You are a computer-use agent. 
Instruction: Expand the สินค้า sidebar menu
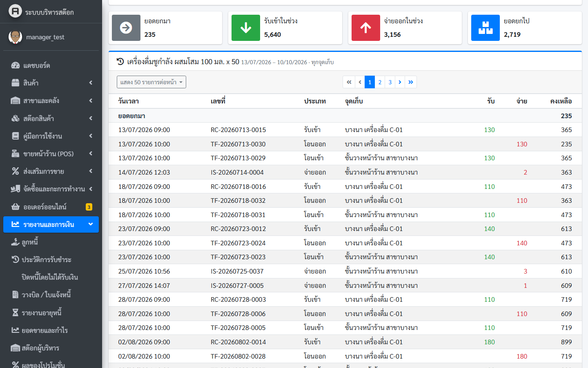tap(51, 83)
